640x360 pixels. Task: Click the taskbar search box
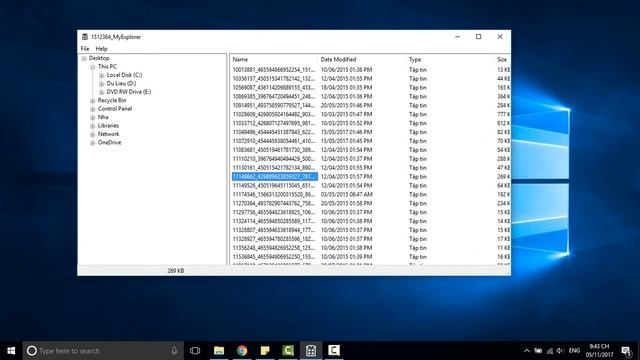[x=103, y=351]
